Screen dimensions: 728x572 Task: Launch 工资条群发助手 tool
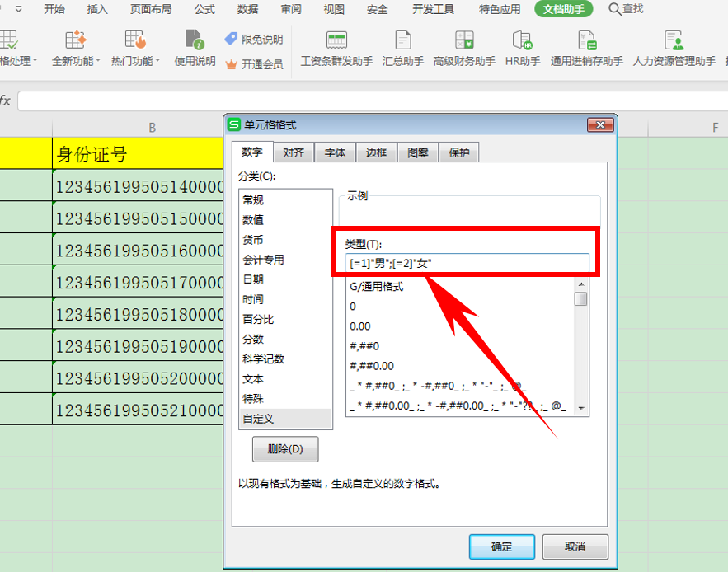[x=336, y=48]
